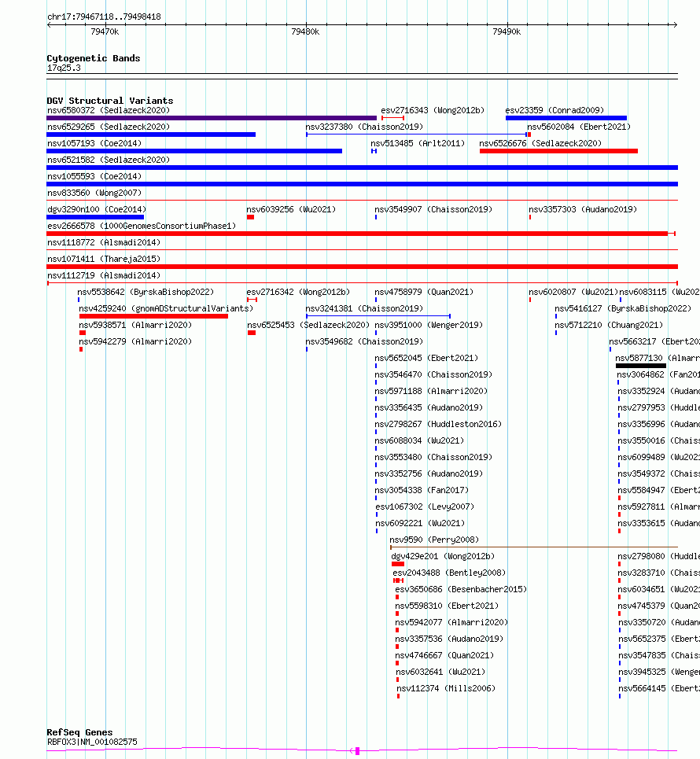Select nsv3357536 (Audano2019) label
Image resolution: width=700 pixels, height=759 pixels.
click(449, 639)
